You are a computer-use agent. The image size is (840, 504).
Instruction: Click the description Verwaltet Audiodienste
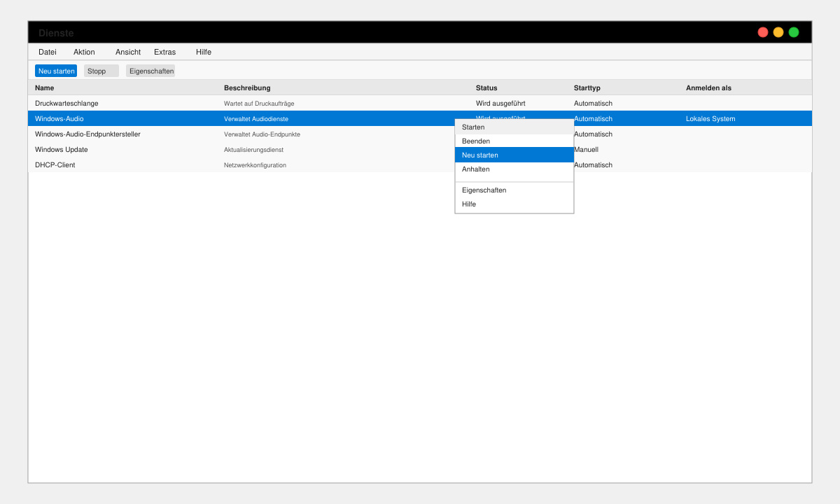coord(256,118)
